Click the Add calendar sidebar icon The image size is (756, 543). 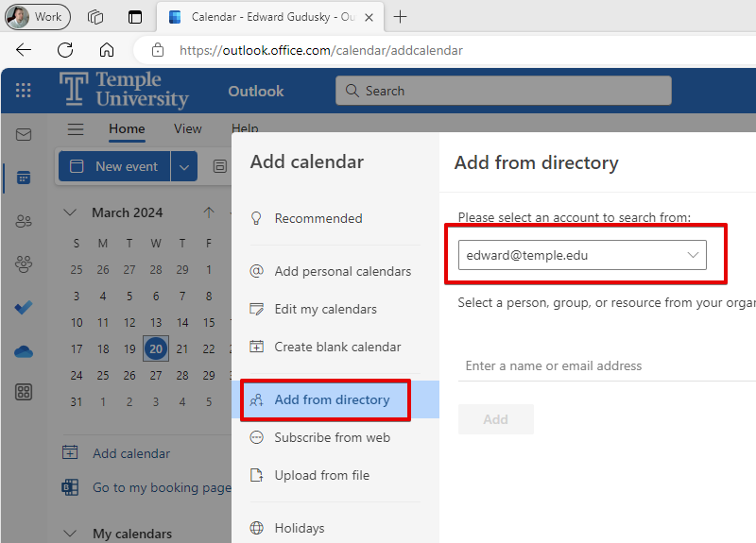[70, 452]
